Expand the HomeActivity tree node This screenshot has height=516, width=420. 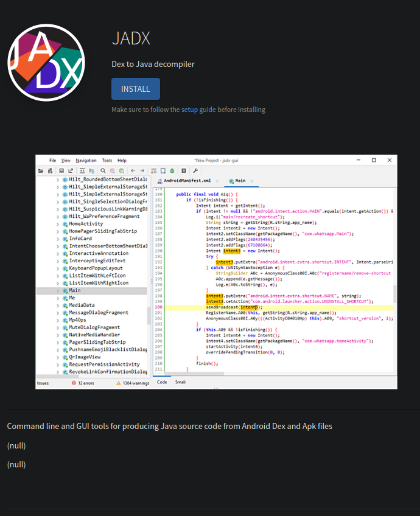coord(58,224)
